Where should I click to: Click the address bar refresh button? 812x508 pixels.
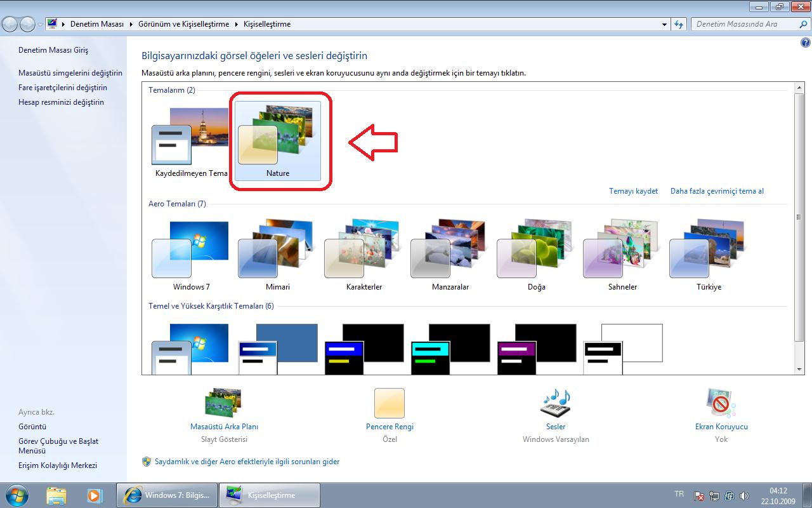679,24
